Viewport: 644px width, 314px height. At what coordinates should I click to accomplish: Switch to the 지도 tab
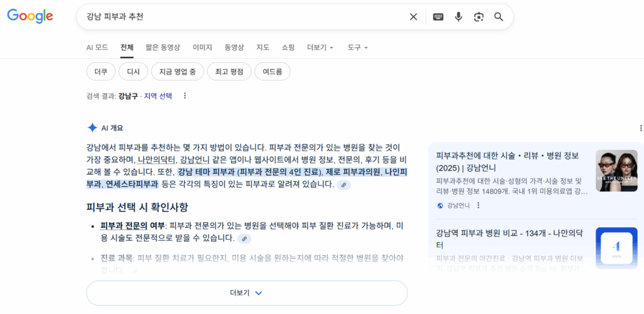[x=263, y=48]
